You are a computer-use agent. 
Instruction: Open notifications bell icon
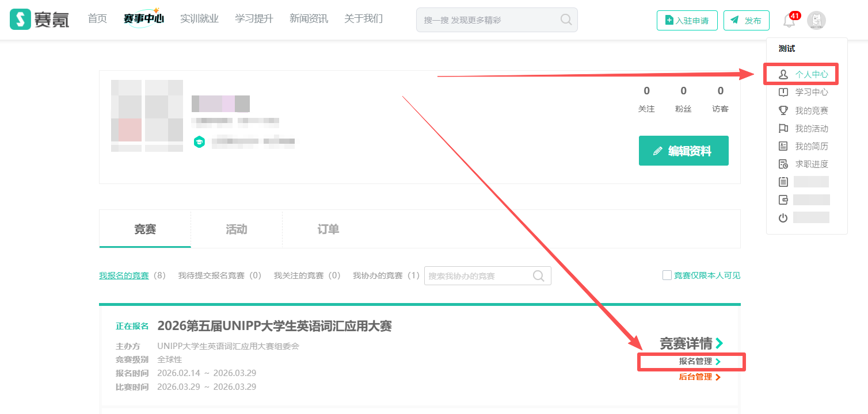coord(789,21)
